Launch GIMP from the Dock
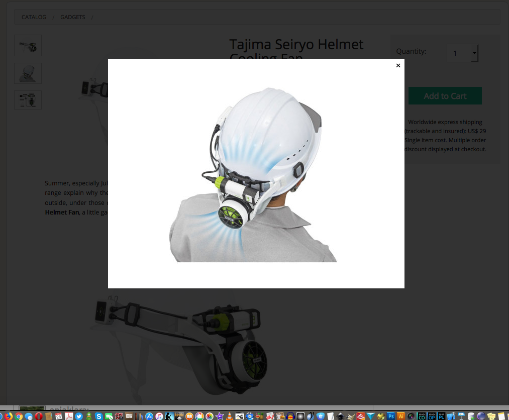Screen dimensions: 509x420 click(351, 416)
